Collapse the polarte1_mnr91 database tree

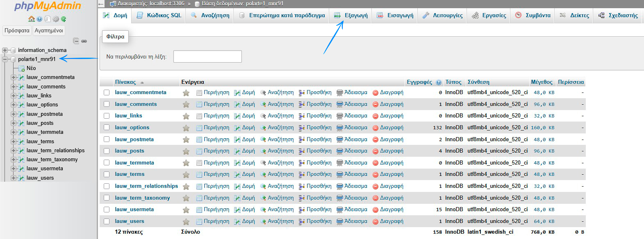pyautogui.click(x=5, y=59)
